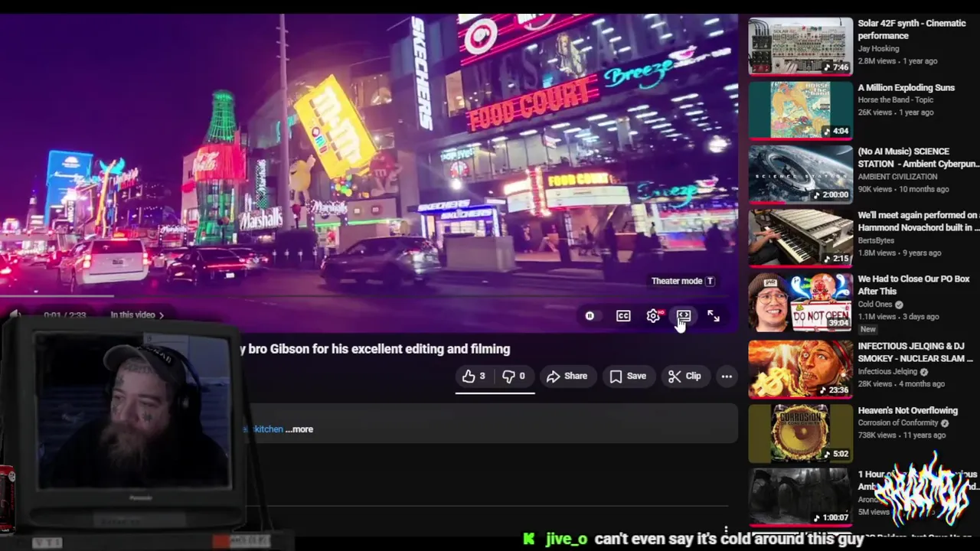The image size is (980, 551).
Task: Dislike the video with thumbs down
Action: [x=514, y=376]
